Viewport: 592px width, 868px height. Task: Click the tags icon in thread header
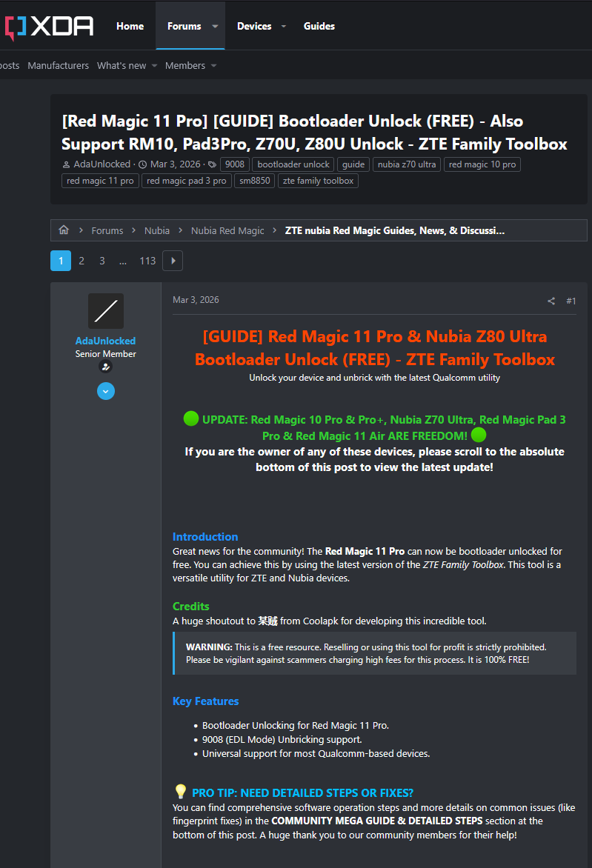coord(212,164)
